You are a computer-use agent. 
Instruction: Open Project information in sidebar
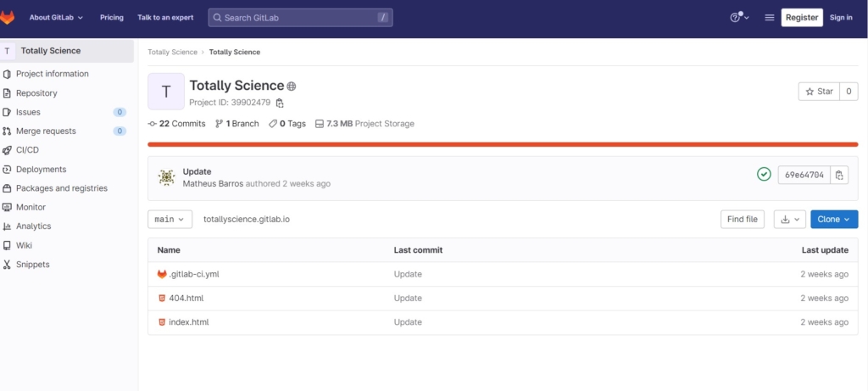click(x=52, y=74)
